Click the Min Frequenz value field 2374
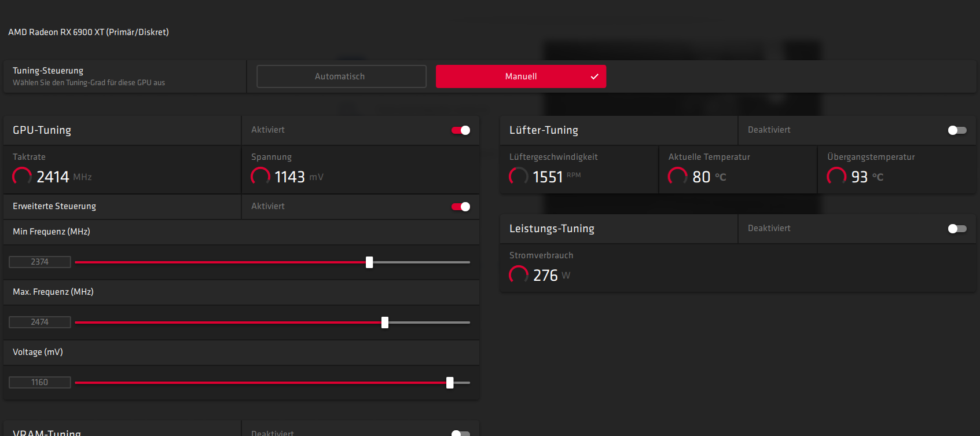Image resolution: width=980 pixels, height=436 pixels. pyautogui.click(x=40, y=262)
